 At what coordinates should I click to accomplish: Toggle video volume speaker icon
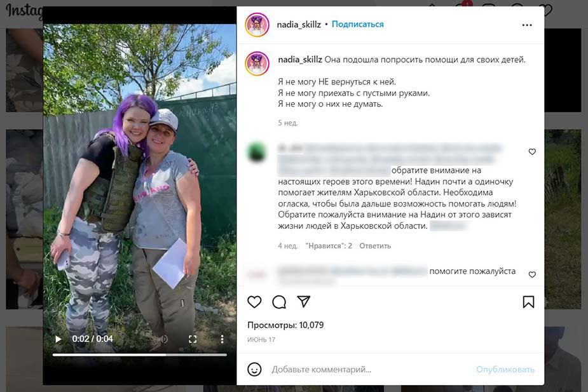tap(163, 339)
